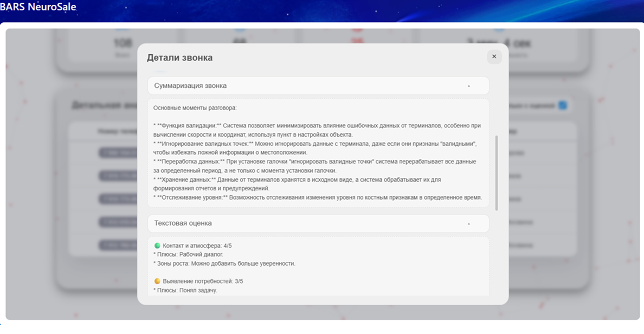This screenshot has width=644, height=334.
Task: Collapse the Суммаризация звонка section
Action: tap(318, 86)
